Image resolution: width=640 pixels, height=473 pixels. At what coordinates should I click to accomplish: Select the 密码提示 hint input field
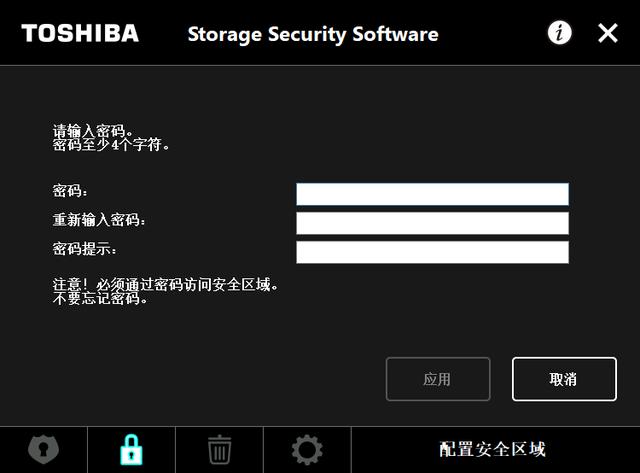click(432, 252)
